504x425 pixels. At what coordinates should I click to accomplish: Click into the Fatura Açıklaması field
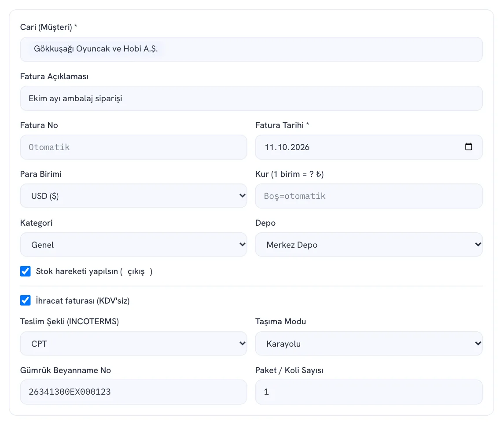coord(251,98)
